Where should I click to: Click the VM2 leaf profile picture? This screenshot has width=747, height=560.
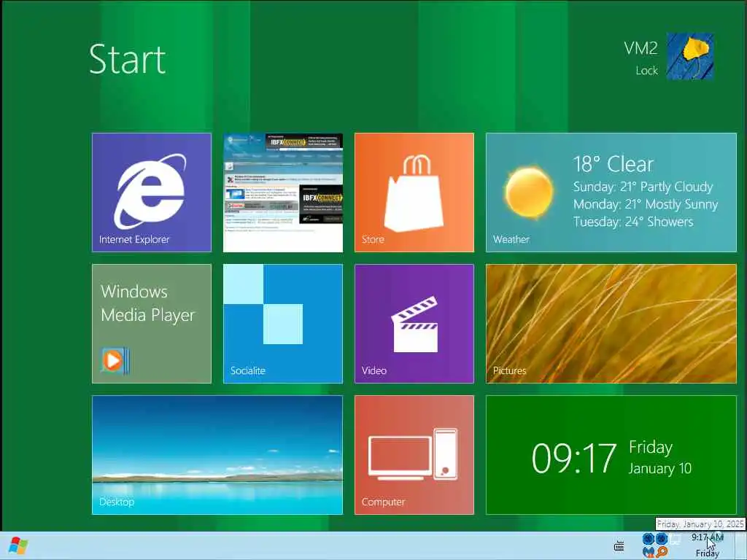click(x=689, y=56)
